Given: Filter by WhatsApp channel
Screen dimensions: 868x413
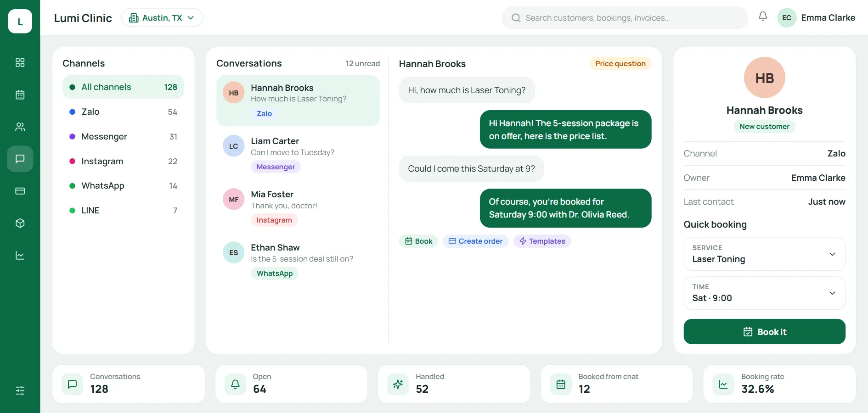Looking at the screenshot, I should point(123,186).
